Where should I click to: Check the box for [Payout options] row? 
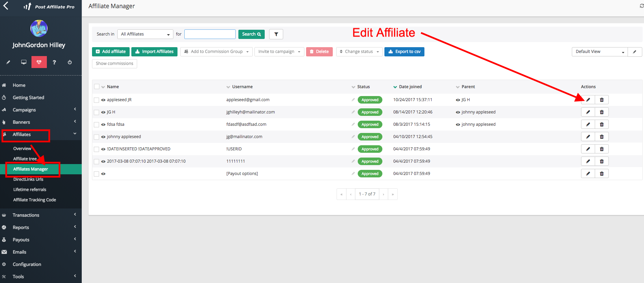point(96,174)
